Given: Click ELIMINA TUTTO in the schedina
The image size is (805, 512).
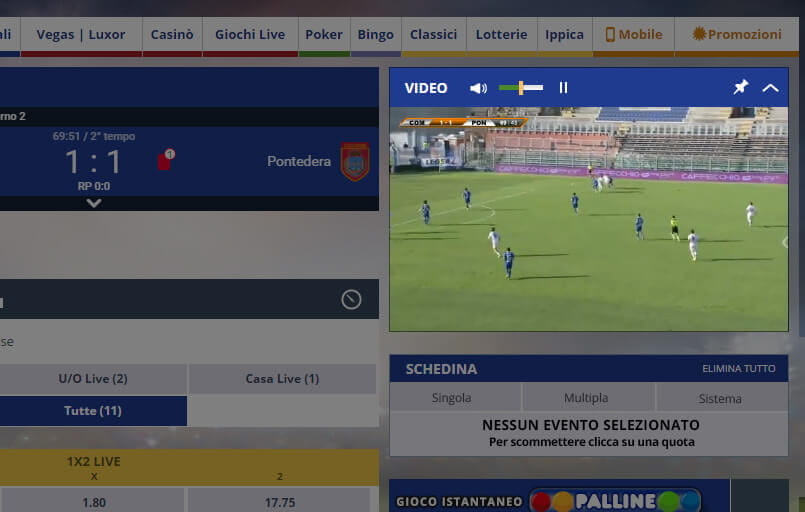Looking at the screenshot, I should click(739, 369).
